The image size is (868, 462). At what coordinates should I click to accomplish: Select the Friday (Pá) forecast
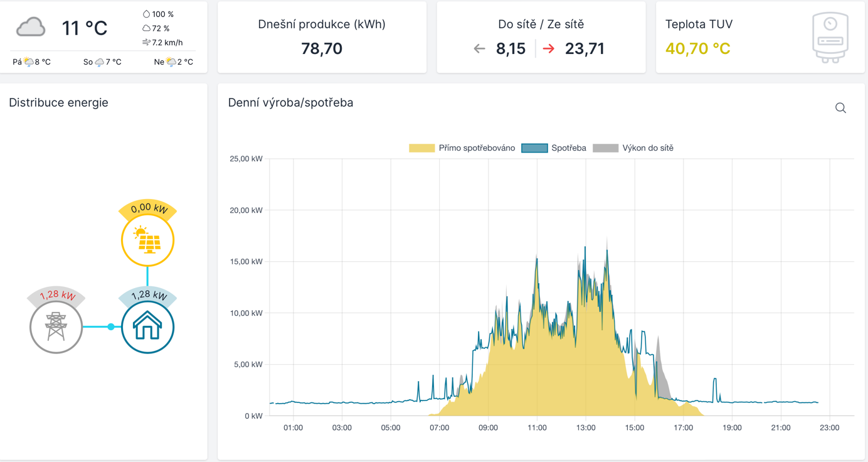tap(32, 62)
